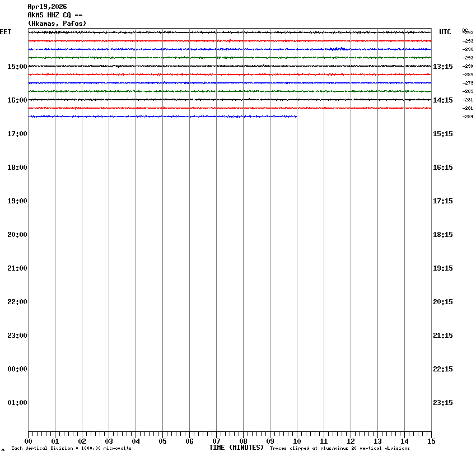The width and height of the screenshot is (476, 456).
Task: Click the 14:15 UTC time label
Action: tap(443, 100)
